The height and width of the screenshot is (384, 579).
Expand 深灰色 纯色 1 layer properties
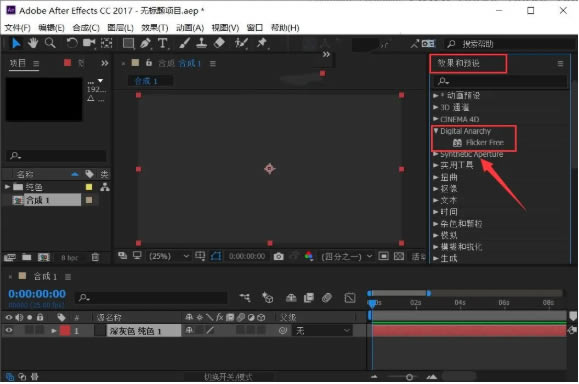tap(54, 331)
